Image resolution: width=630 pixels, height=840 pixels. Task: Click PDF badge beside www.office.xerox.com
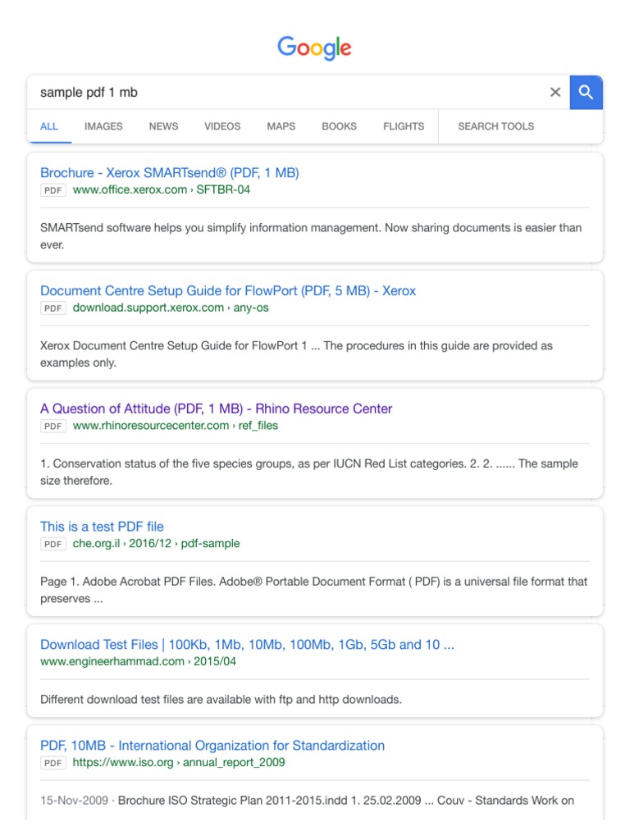tap(53, 190)
